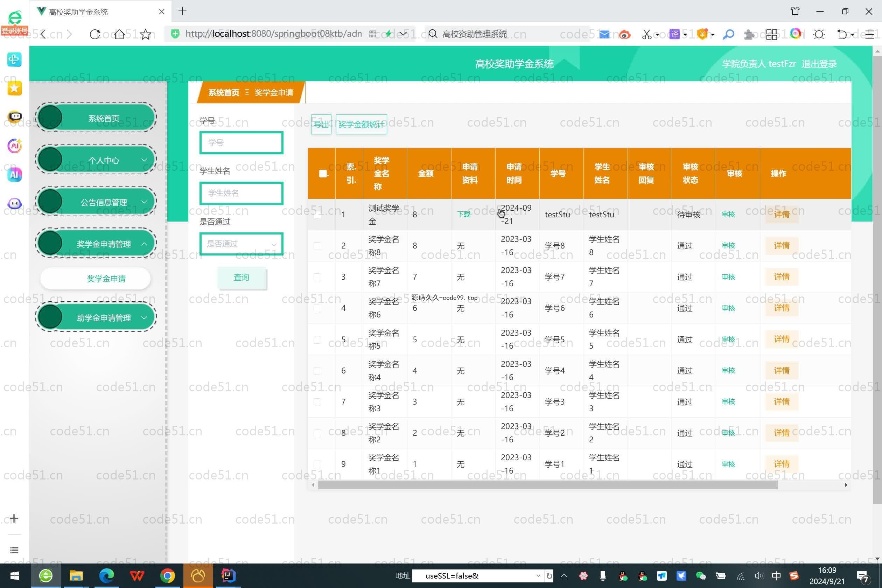This screenshot has height=588, width=882.
Task: Switch to the 高校奖助学金系统 browser tab
Action: pyautogui.click(x=101, y=11)
